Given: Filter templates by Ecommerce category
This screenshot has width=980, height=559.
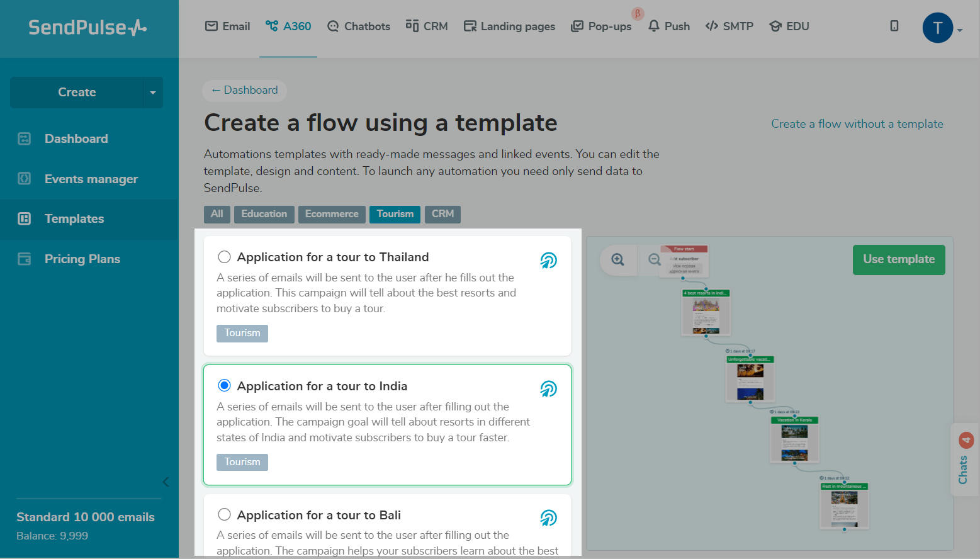Looking at the screenshot, I should coord(332,214).
